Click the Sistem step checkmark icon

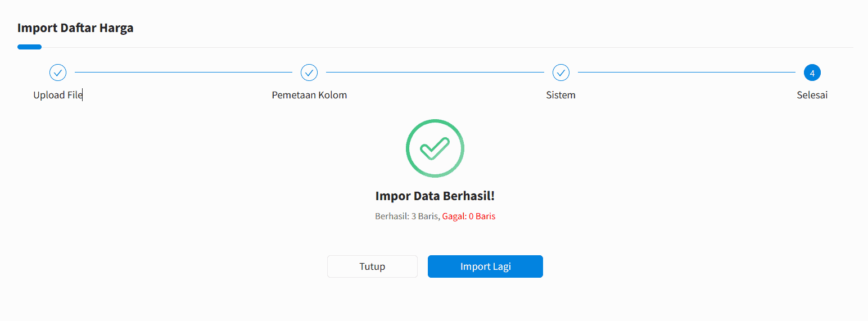tap(561, 73)
